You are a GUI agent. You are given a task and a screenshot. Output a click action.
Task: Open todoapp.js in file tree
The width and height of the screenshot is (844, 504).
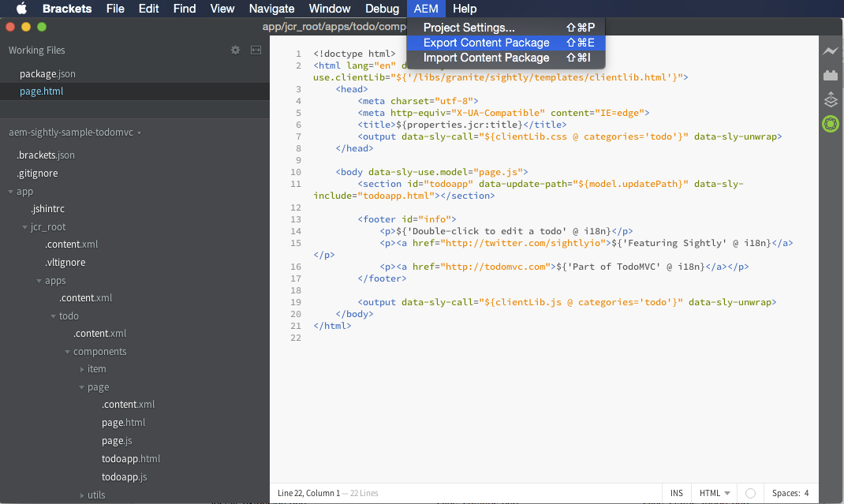pos(125,477)
